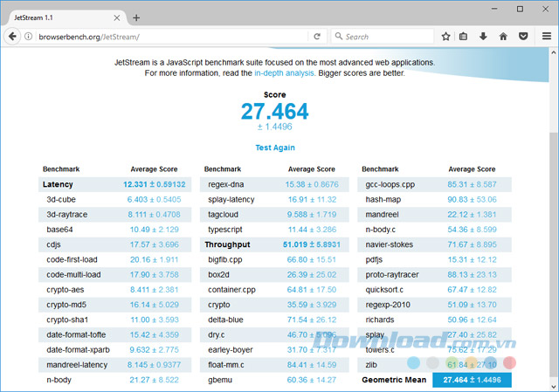Select the mandreel benchmark name
The image size is (559, 392).
point(382,215)
